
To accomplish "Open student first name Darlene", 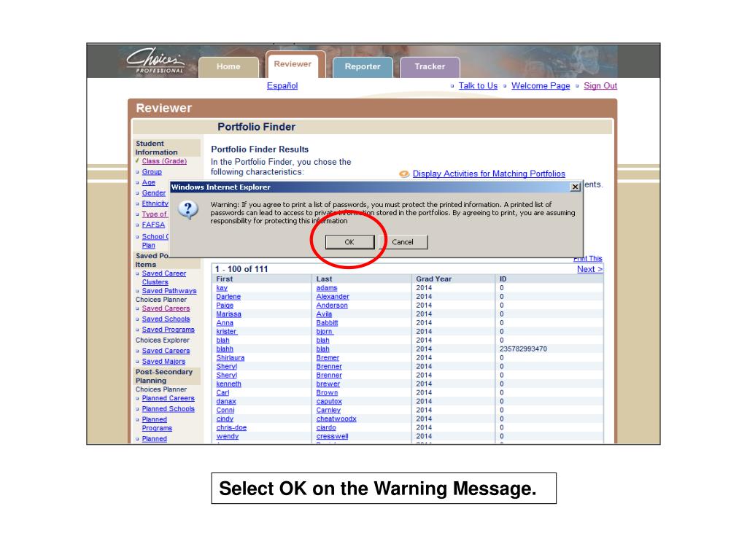I will click(x=228, y=297).
